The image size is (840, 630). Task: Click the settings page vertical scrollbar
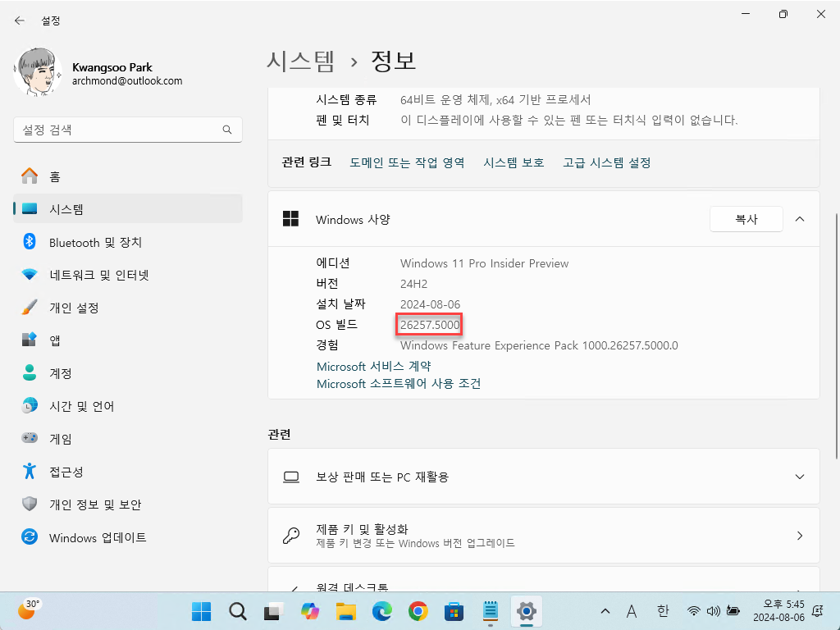pos(836,336)
